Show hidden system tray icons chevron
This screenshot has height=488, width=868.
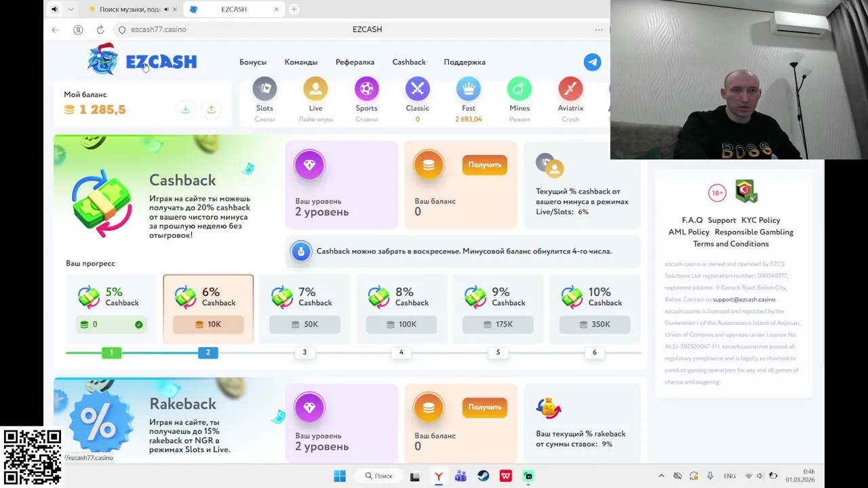tap(661, 476)
